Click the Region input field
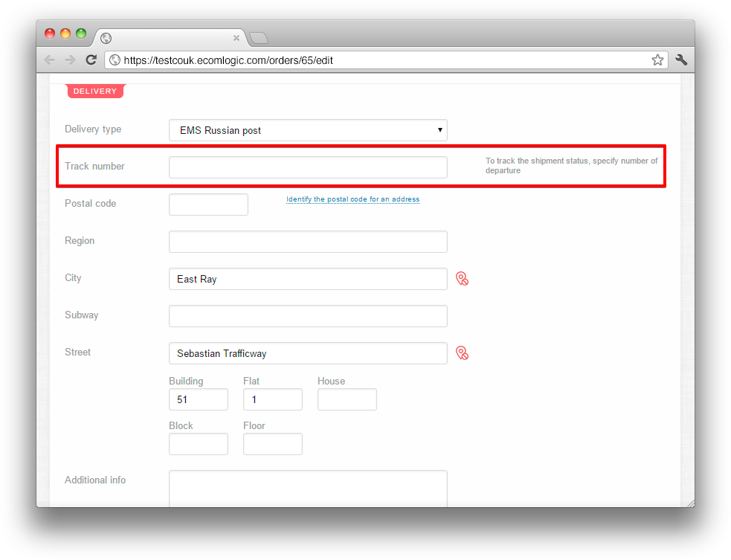This screenshot has height=560, width=731. [308, 242]
